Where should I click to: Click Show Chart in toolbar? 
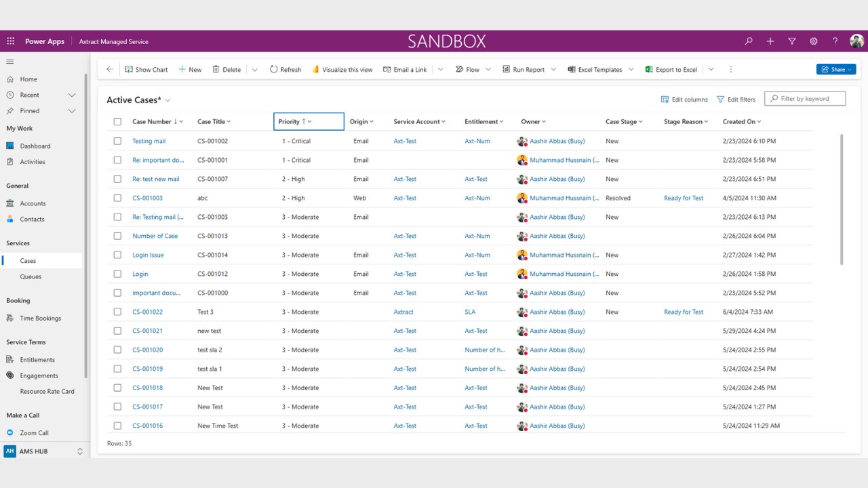(146, 69)
